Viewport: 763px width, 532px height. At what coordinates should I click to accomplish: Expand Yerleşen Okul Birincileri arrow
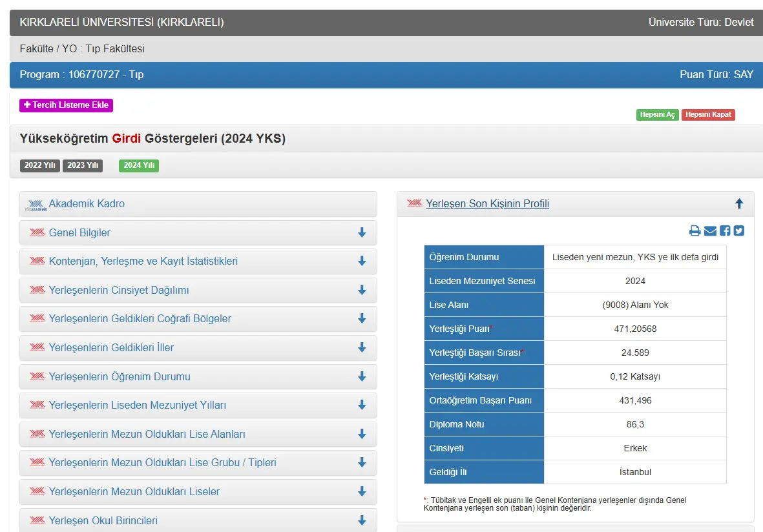(x=362, y=521)
